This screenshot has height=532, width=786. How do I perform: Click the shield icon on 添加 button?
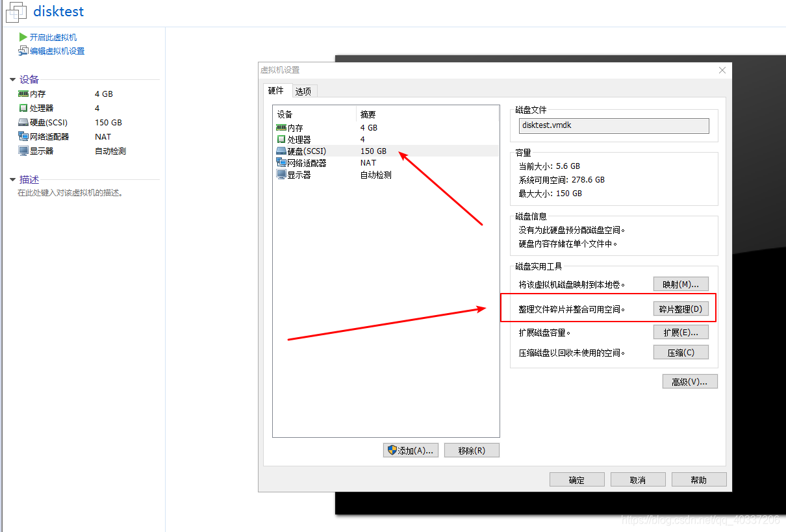coord(392,450)
